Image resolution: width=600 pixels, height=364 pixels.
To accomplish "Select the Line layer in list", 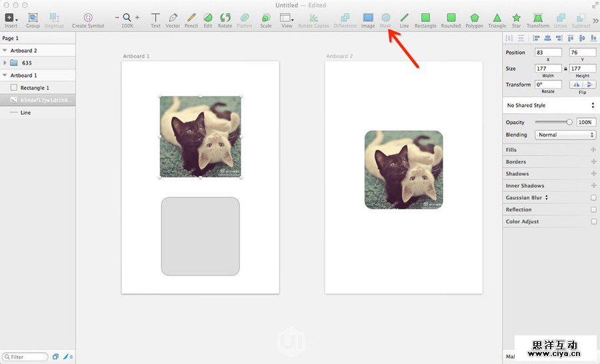I will coord(25,113).
